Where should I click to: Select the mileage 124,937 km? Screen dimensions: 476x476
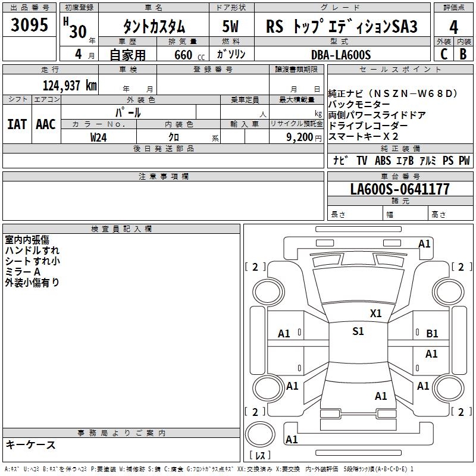point(70,86)
